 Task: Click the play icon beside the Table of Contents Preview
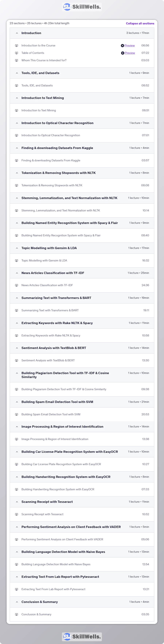[x=123, y=53]
